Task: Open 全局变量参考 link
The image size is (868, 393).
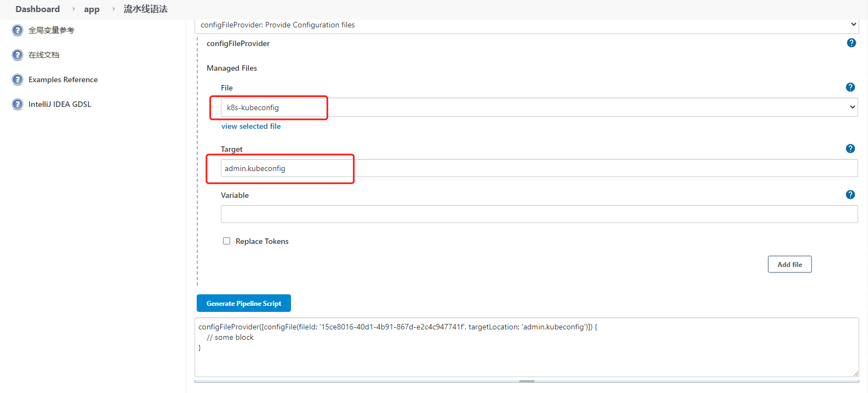Action: point(51,30)
